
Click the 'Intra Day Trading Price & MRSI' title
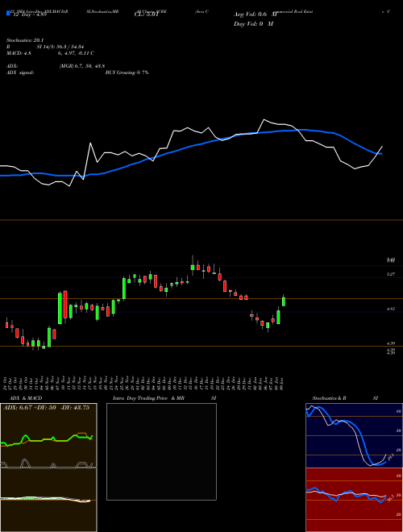coord(164,398)
